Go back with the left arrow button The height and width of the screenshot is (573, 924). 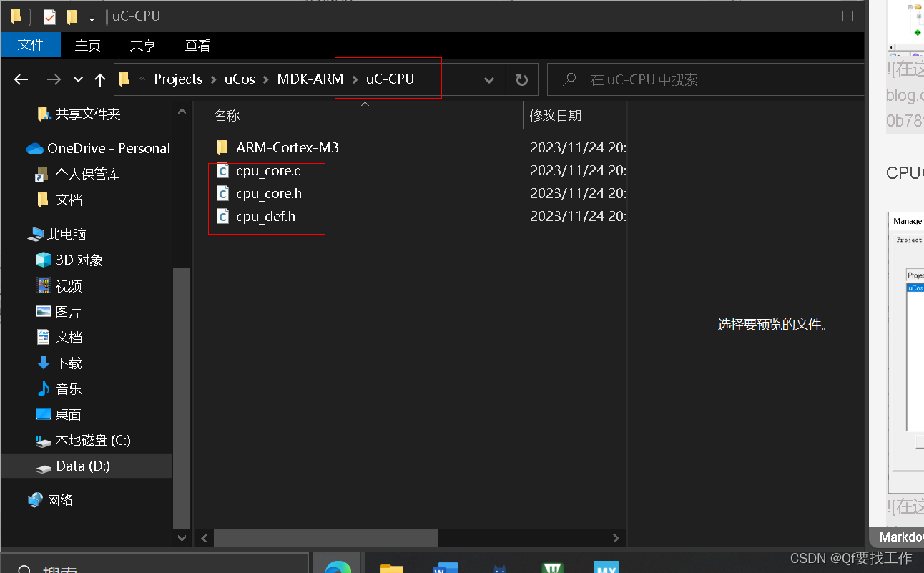coord(21,79)
